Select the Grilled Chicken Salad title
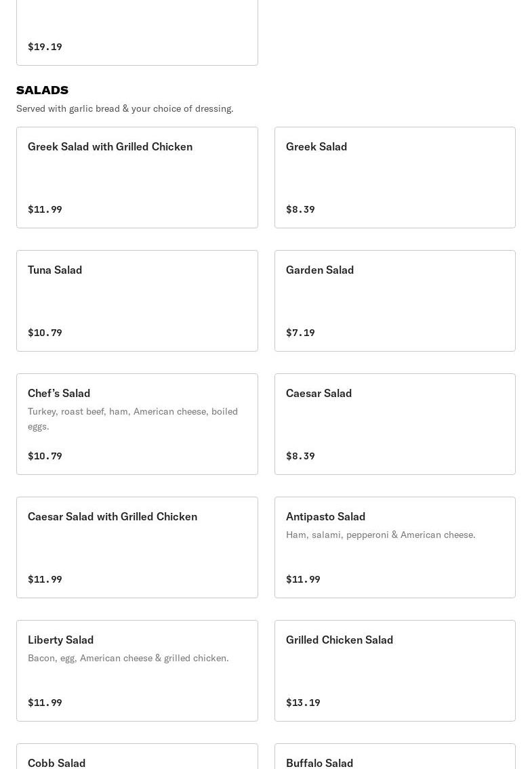532x769 pixels. pos(340,640)
